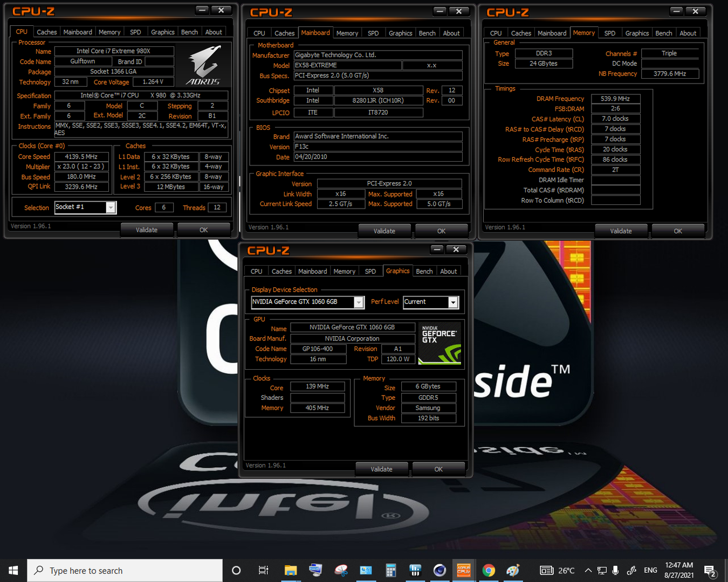Open Mainboard tab in Graphics window
The image size is (728, 582).
(312, 271)
